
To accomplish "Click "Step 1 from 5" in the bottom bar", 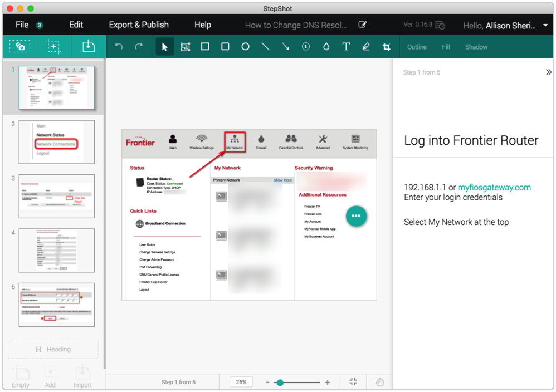I will tap(178, 382).
